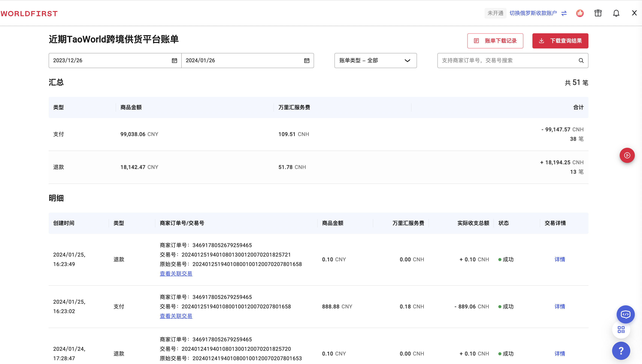
Task: Open the customer service chat icon
Action: click(626, 314)
